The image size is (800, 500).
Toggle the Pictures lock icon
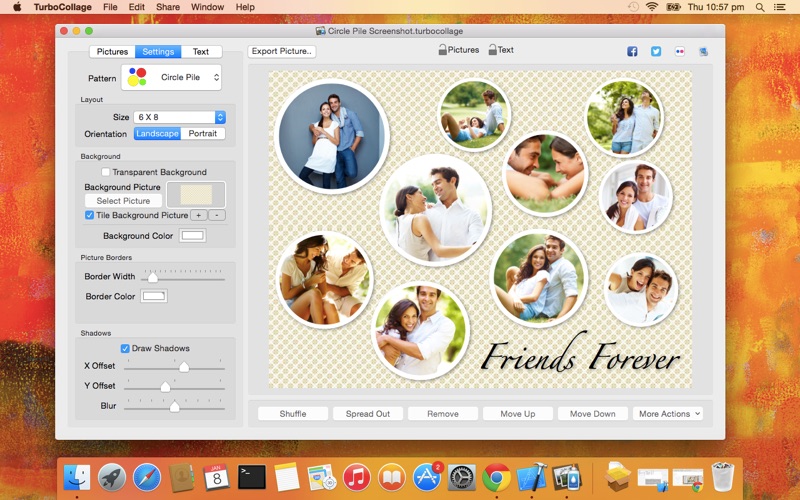pyautogui.click(x=443, y=49)
